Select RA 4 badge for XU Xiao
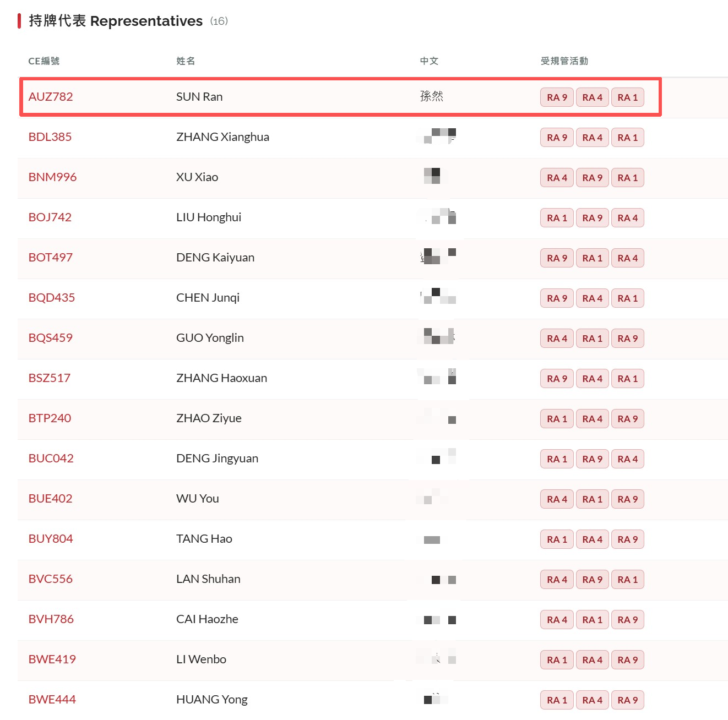 [x=557, y=178]
